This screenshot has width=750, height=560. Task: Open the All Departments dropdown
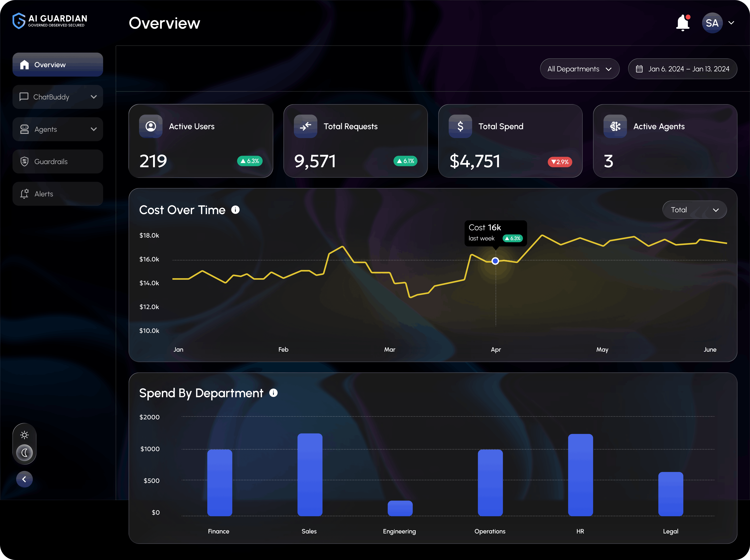coord(580,69)
